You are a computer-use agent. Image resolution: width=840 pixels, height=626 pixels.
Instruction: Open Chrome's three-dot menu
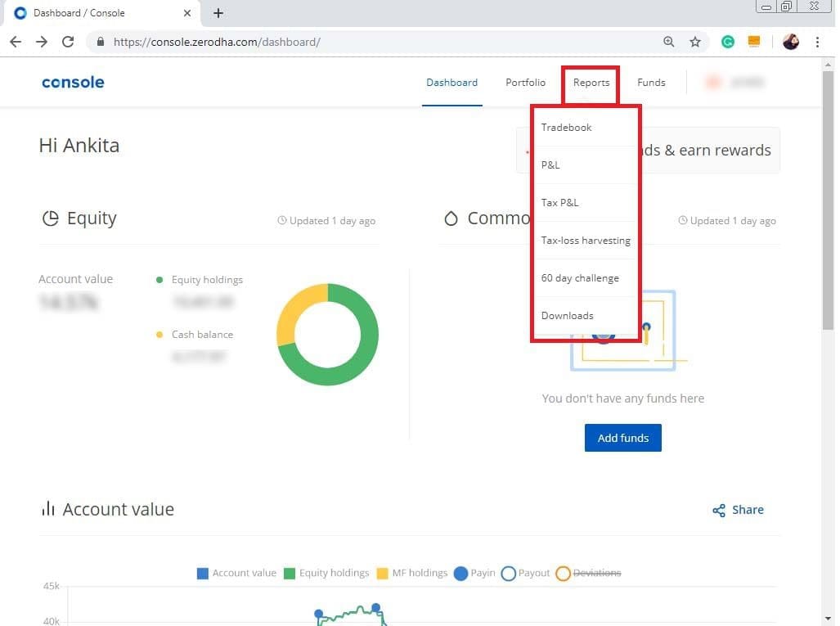tap(817, 42)
